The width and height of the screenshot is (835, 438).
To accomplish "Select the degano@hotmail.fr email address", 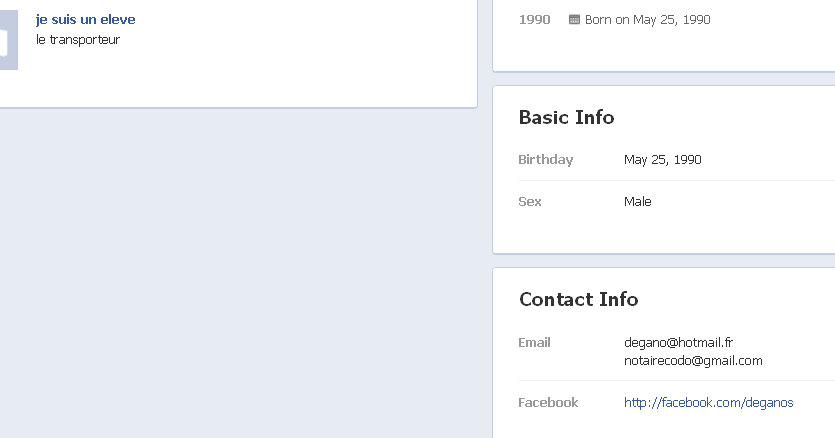I will [x=678, y=342].
